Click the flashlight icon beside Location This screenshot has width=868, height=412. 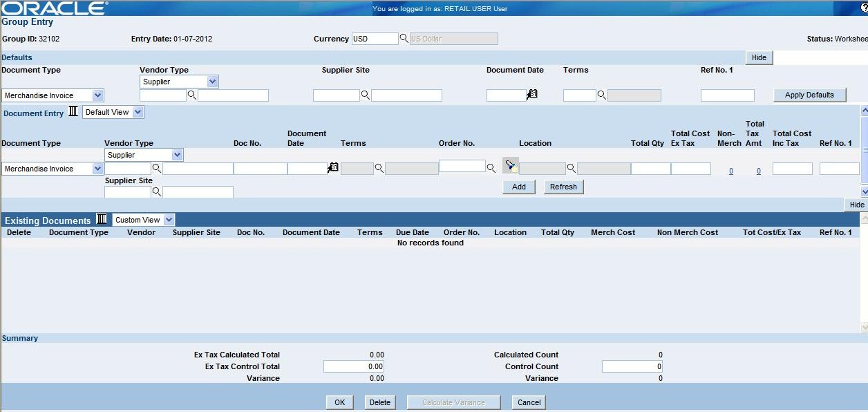pos(511,165)
